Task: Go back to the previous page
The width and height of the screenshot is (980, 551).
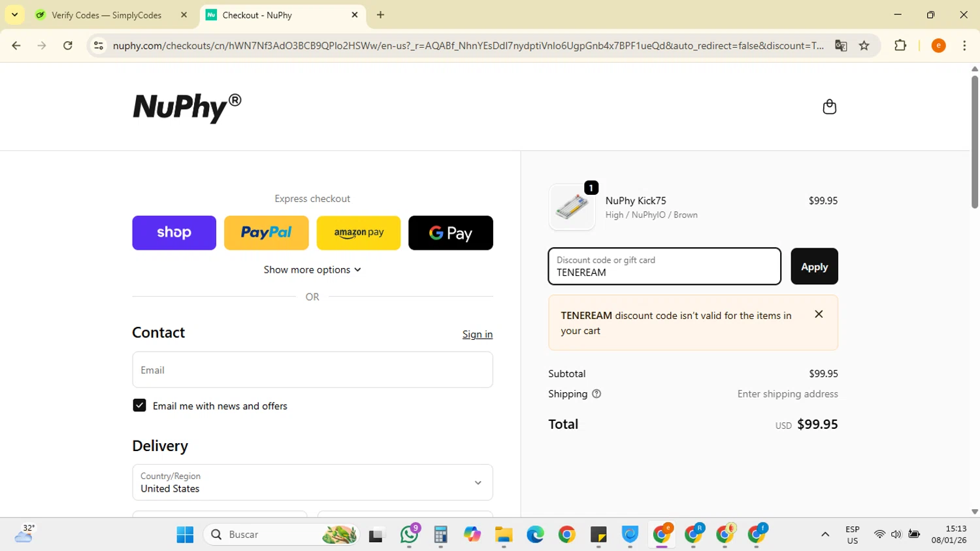Action: click(x=16, y=46)
